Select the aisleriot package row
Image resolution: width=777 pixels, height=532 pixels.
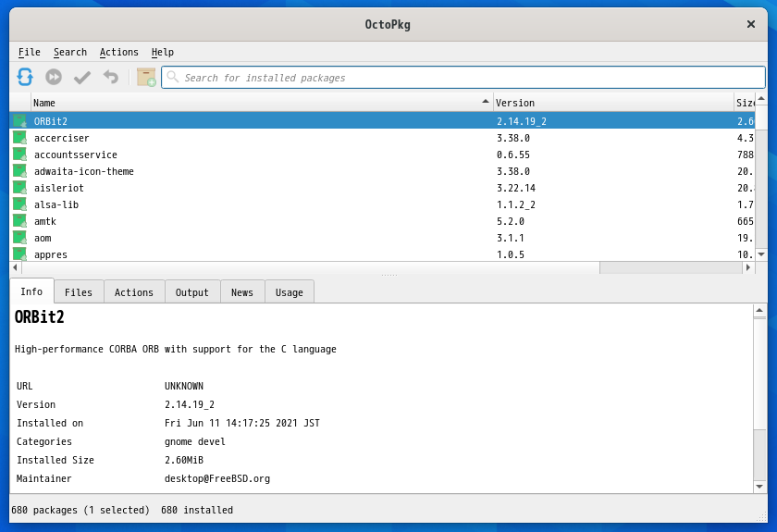click(382, 188)
